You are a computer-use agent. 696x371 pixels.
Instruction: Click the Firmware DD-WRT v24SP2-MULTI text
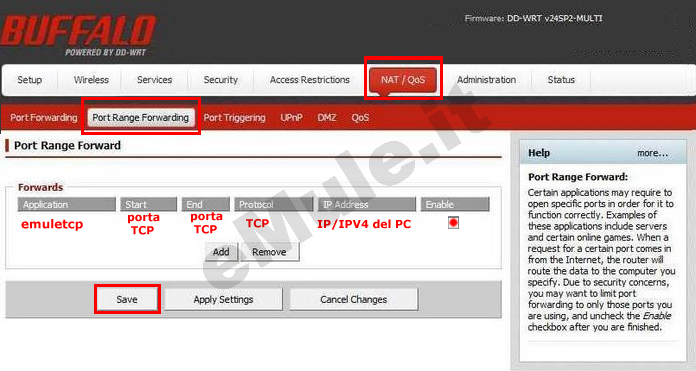click(533, 18)
